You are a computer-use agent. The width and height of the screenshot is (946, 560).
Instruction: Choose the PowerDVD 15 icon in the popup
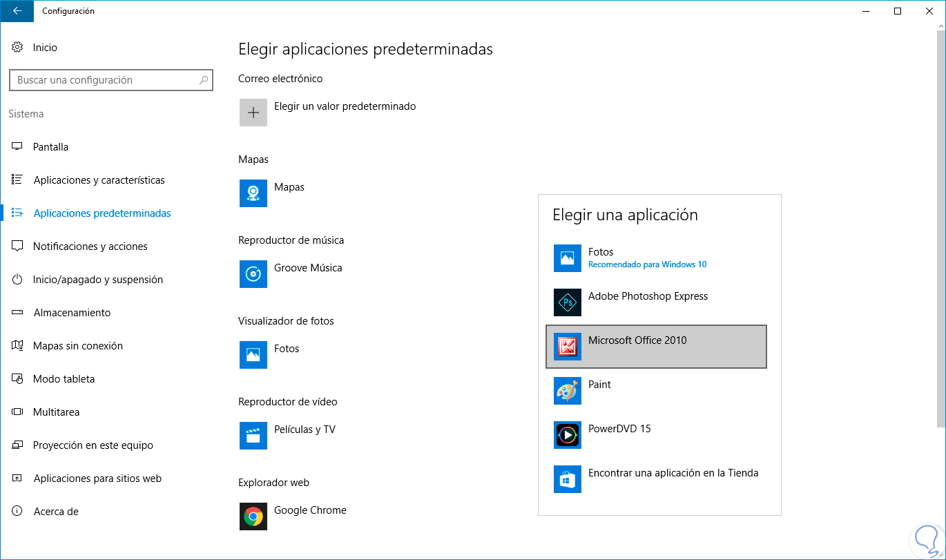568,435
